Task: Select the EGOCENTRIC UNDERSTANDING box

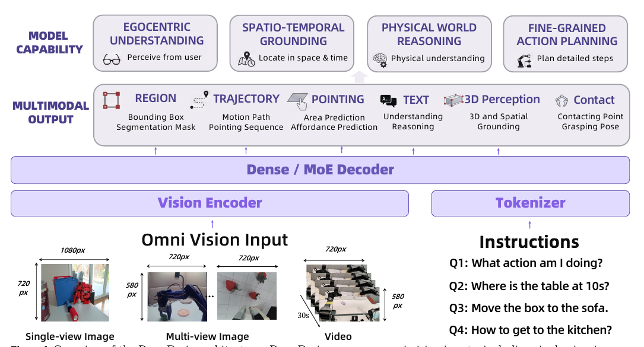Action: [x=156, y=43]
